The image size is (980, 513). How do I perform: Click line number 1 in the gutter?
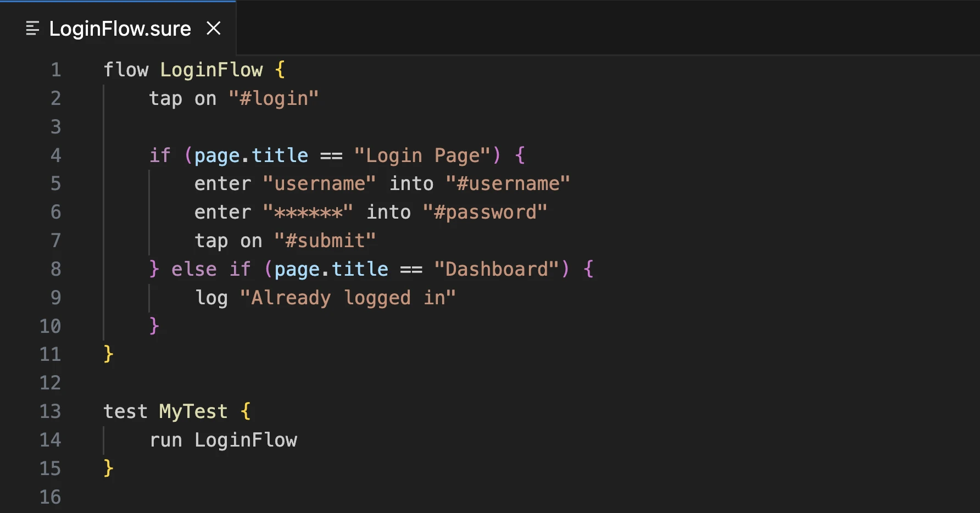[55, 70]
